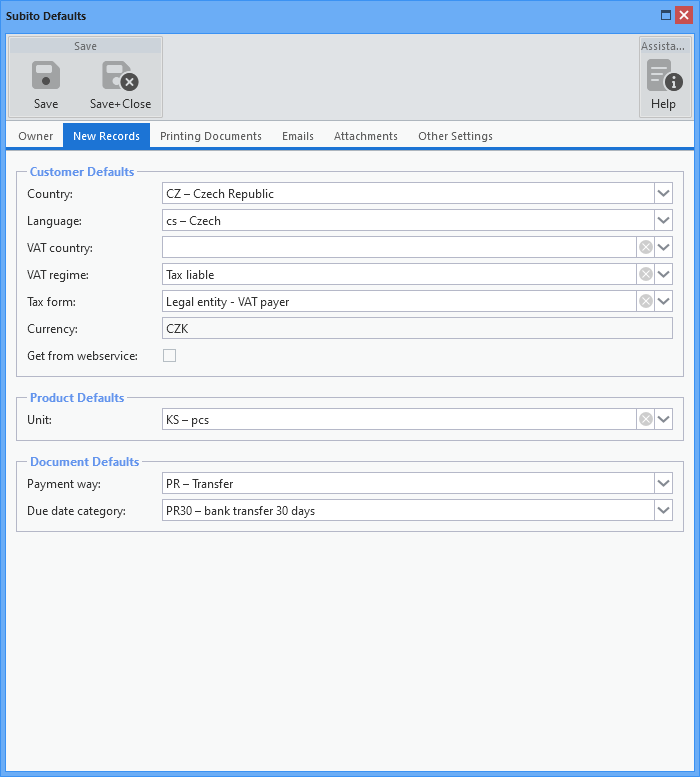Open the Help assistant icon
Image resolution: width=700 pixels, height=777 pixels.
coord(664,75)
